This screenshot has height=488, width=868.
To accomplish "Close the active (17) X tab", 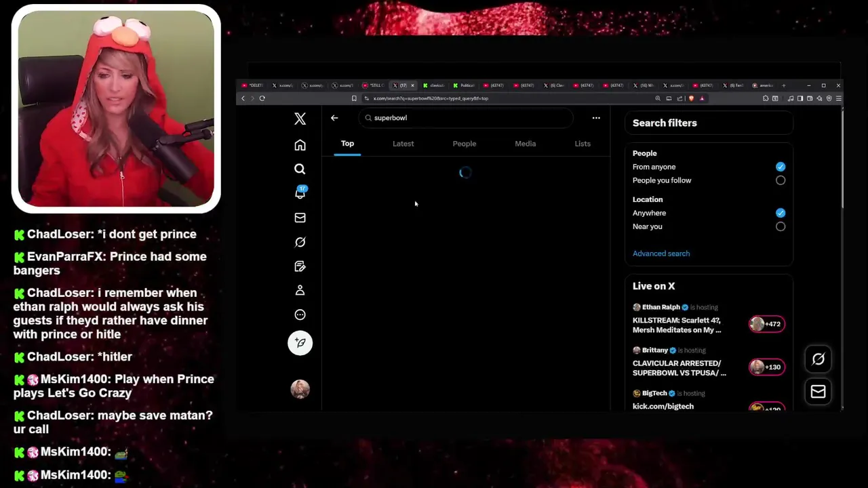I will [x=412, y=85].
